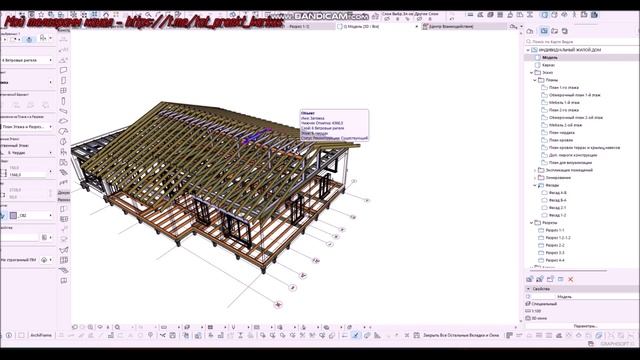Viewport: 640px width, 360px height.
Task: Select the Каркас view in Navigator
Action: [548, 65]
